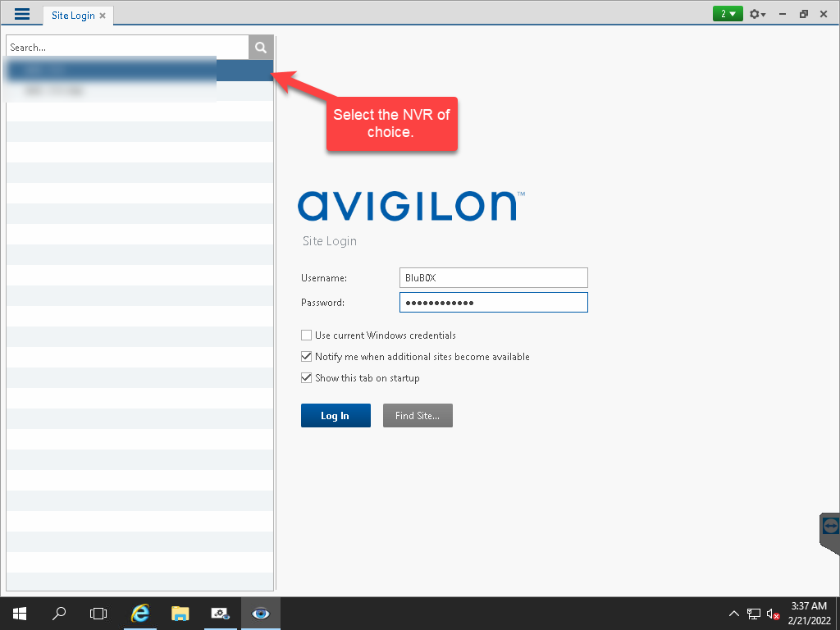Enable Use current Windows credentials
This screenshot has height=630, width=840.
click(307, 336)
